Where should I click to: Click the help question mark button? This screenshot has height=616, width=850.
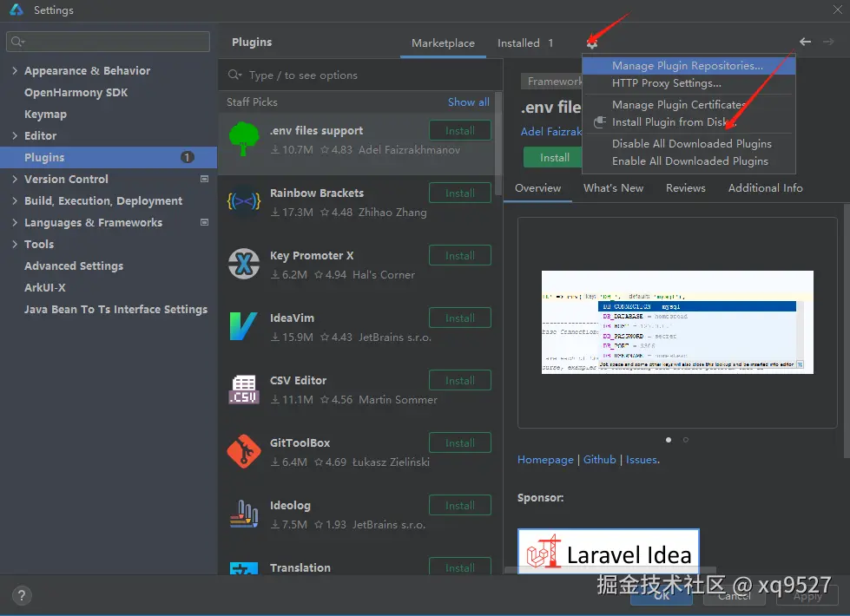(22, 596)
